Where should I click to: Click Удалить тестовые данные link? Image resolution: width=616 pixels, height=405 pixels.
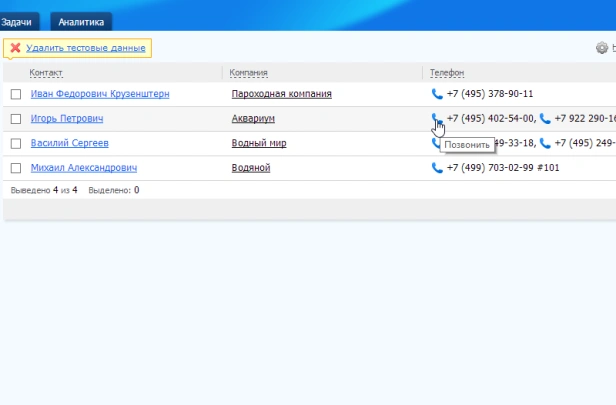click(x=86, y=48)
